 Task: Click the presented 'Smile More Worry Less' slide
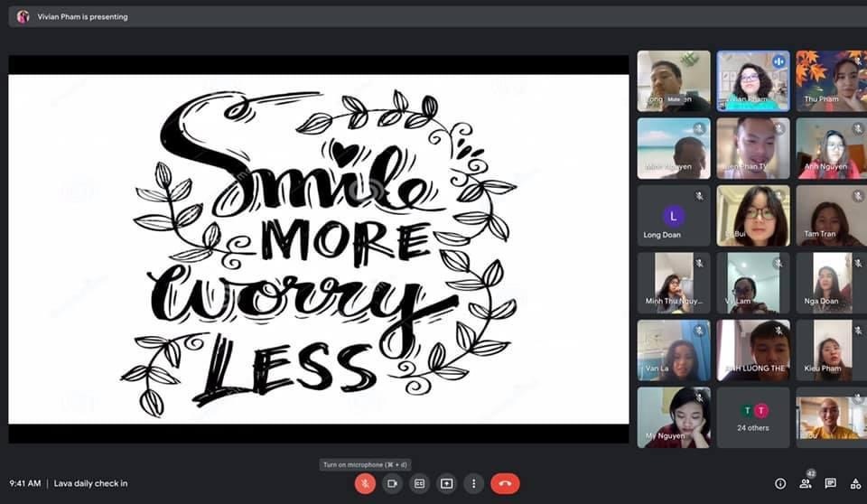coord(318,248)
